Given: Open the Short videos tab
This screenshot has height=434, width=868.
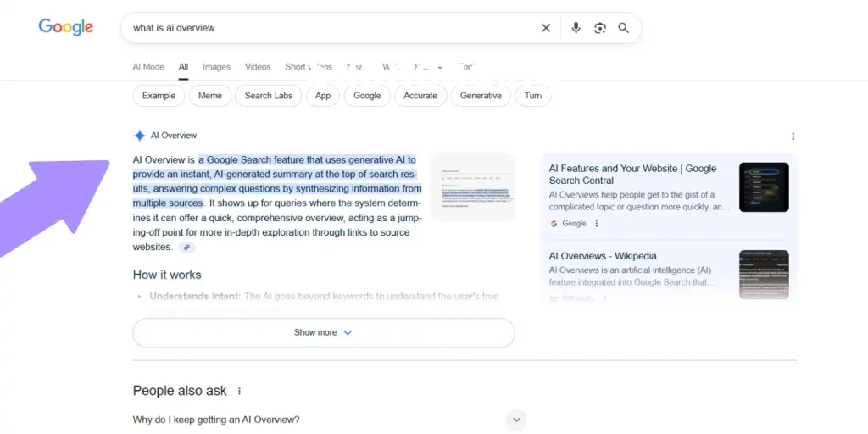Looking at the screenshot, I should pyautogui.click(x=309, y=67).
